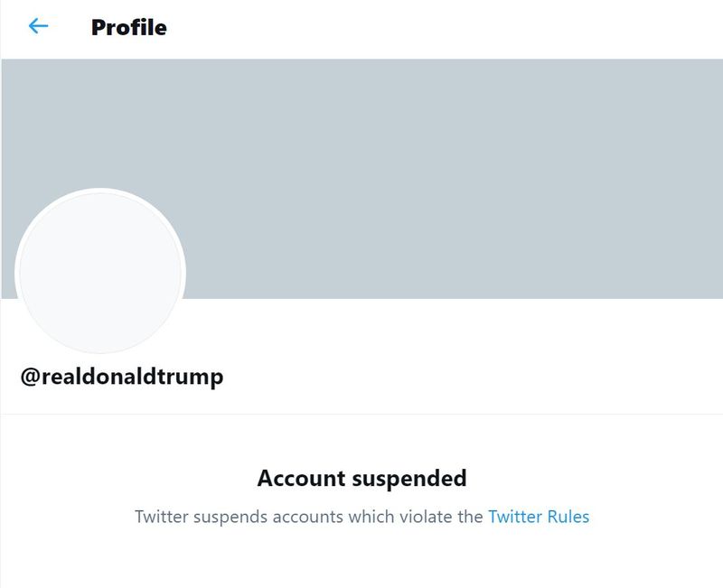Click the empty profile avatar circle
The width and height of the screenshot is (723, 588).
click(x=100, y=272)
